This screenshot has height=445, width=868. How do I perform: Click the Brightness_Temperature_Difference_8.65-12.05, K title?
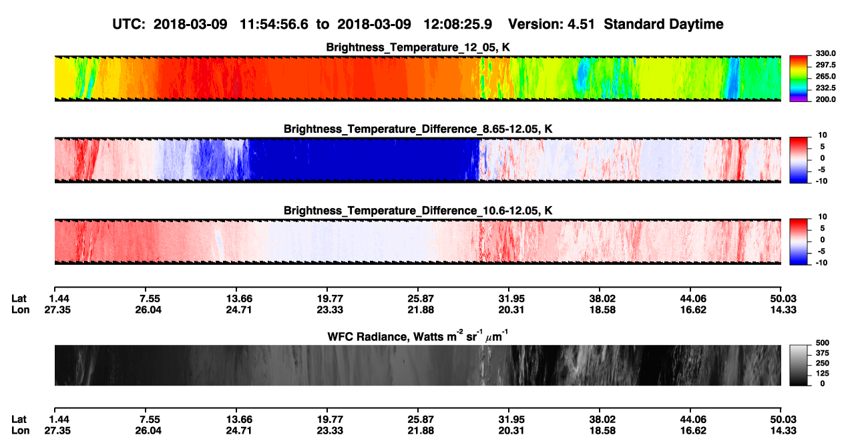coord(418,129)
